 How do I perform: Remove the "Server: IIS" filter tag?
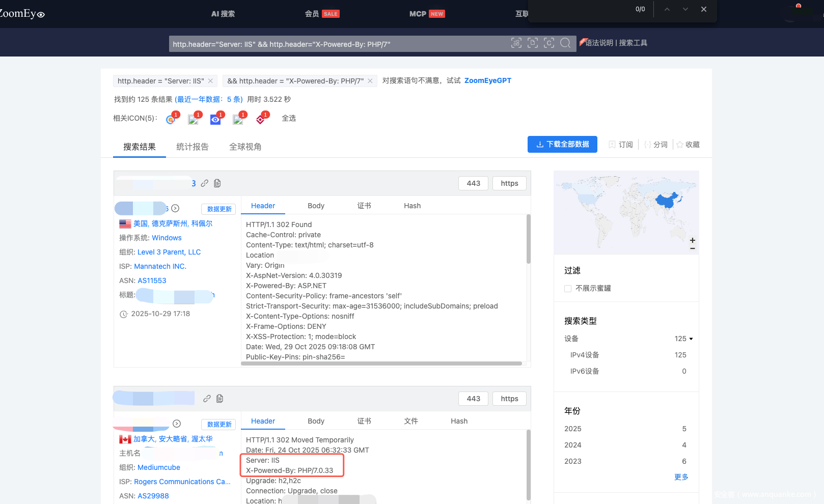[210, 81]
